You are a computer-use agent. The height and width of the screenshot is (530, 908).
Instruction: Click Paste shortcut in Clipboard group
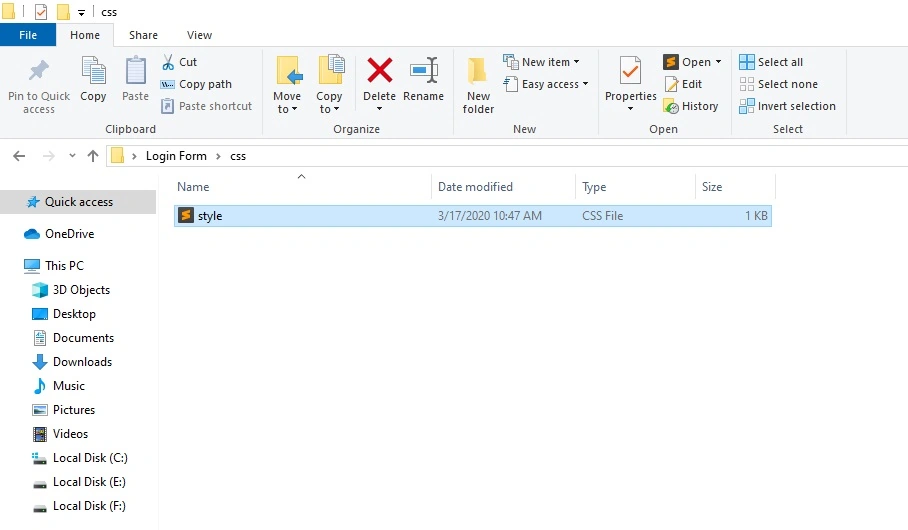pos(207,106)
